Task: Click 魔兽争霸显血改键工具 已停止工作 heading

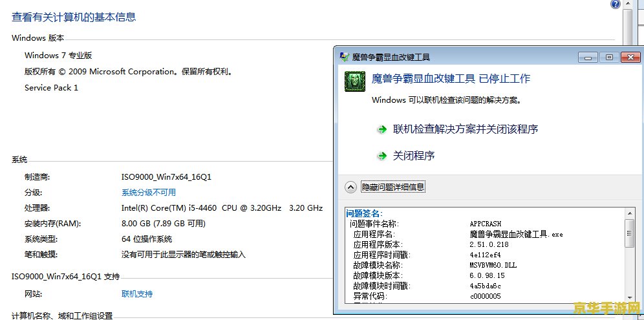Action: click(451, 78)
